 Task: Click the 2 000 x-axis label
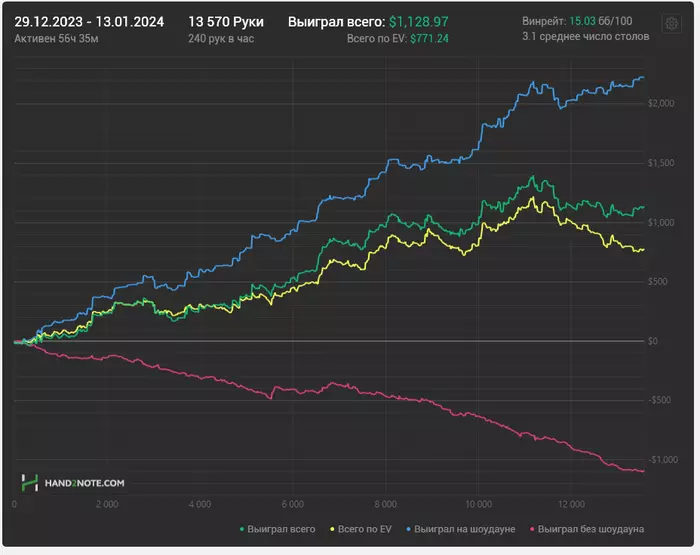coord(107,504)
